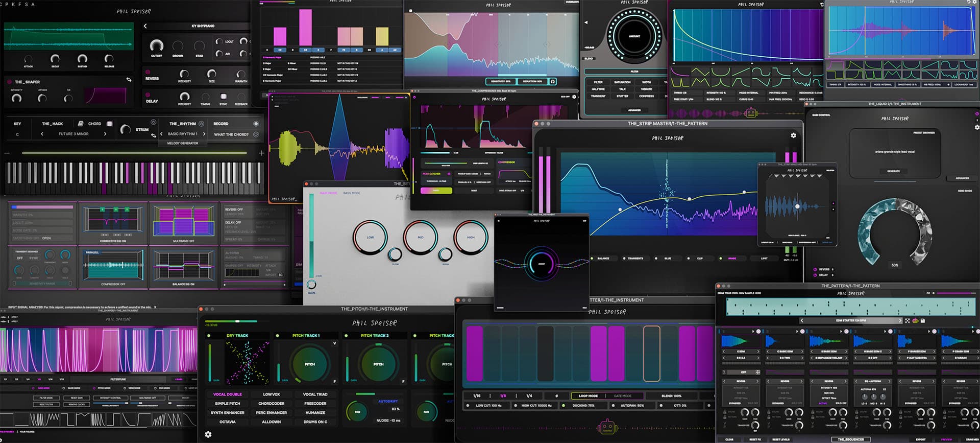Viewport: 980px width, 443px height.
Task: Click right arrow of THE_PATTERN preset selector
Action: pos(900,320)
